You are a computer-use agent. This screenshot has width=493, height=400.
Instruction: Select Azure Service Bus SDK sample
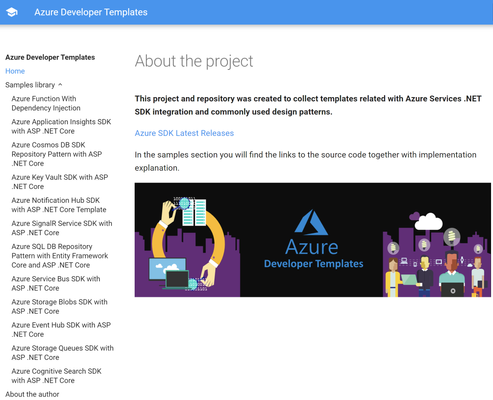click(56, 283)
